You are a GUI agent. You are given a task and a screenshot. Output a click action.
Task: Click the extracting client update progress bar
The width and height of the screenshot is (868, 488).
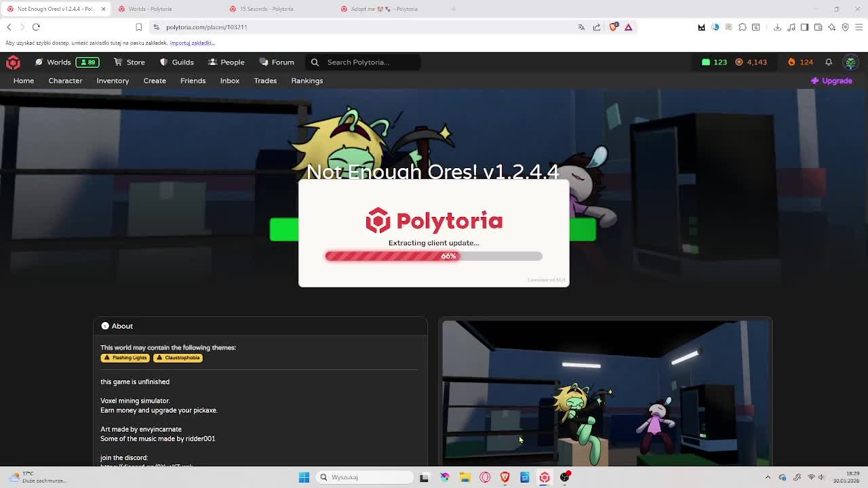(x=434, y=256)
